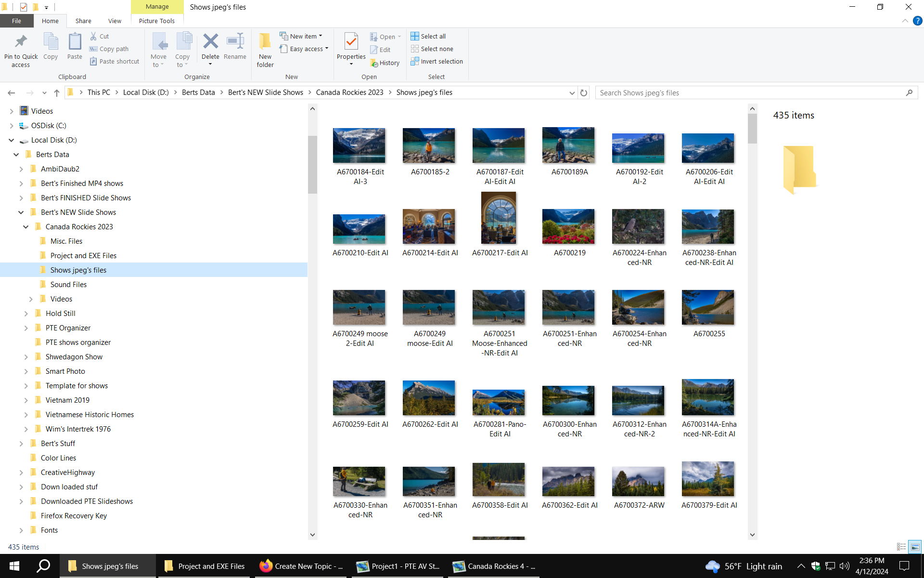Click the file list vertical scrollbar thumb
This screenshot has width=924, height=578.
click(x=752, y=129)
